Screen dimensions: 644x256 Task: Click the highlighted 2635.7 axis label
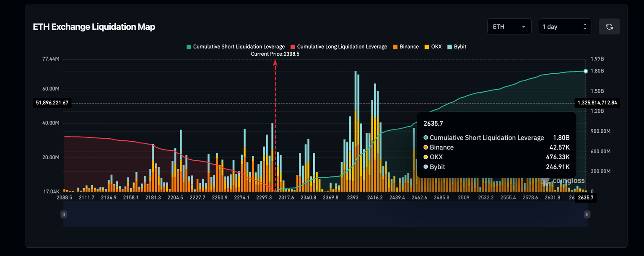587,197
